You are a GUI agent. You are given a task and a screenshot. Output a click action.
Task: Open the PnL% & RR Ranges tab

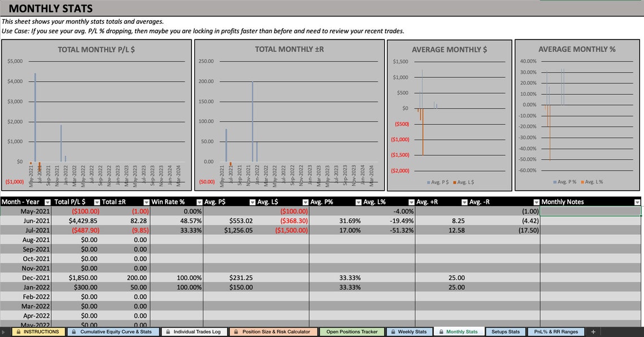(x=556, y=331)
